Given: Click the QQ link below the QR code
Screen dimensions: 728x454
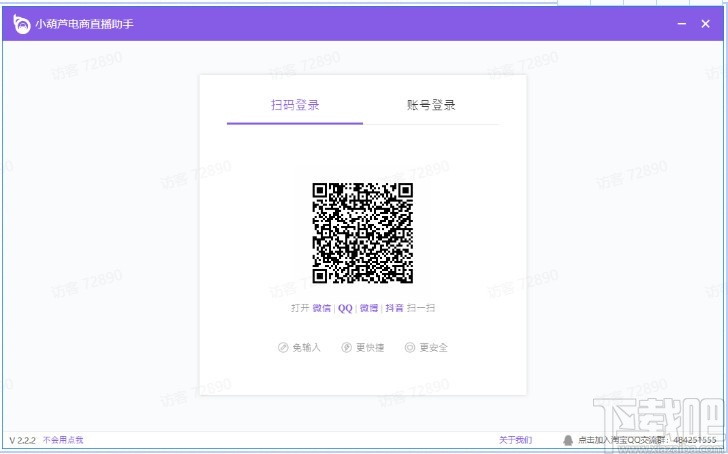Looking at the screenshot, I should [345, 308].
